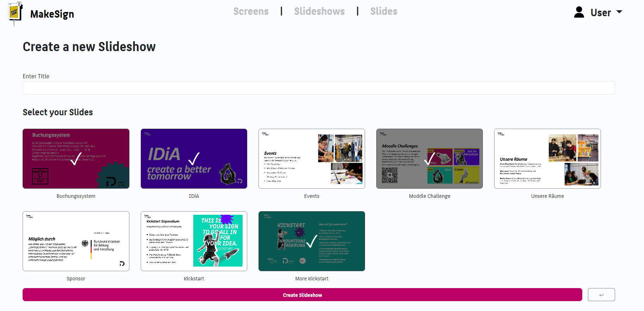Click the Sponsor caption label
This screenshot has width=644, height=311.
76,279
